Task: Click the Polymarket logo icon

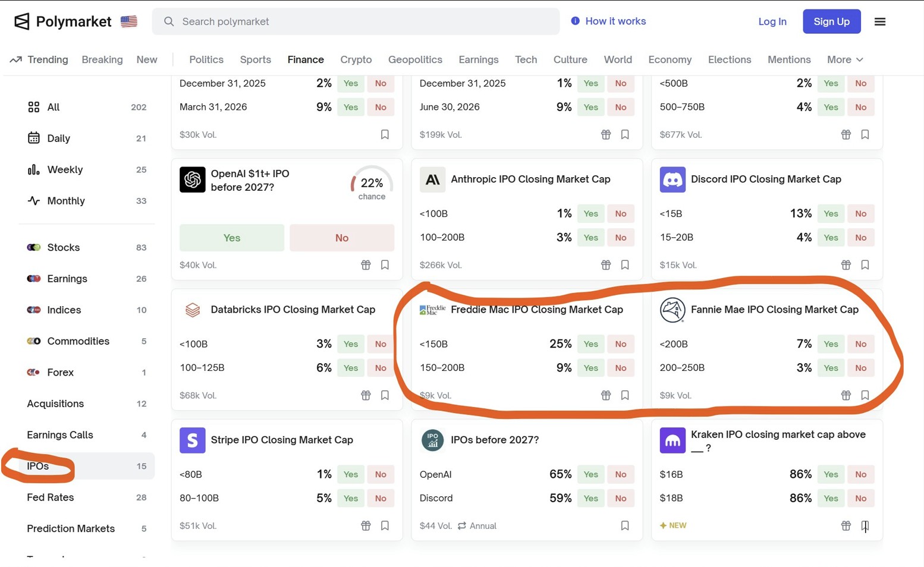Action: 22,21
